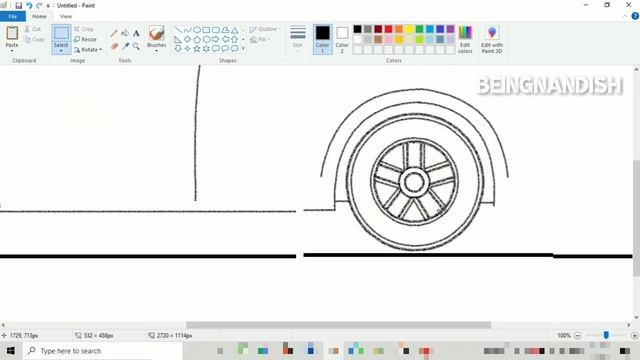Select the Pencil tool
Viewport: 640px width, 360px height.
(114, 33)
